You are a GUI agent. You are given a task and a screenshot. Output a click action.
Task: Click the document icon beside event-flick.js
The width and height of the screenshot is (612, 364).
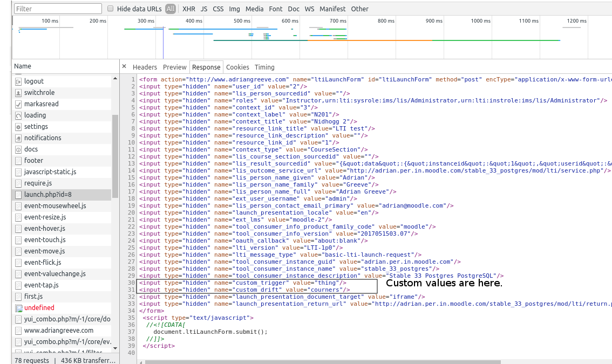coord(18,263)
